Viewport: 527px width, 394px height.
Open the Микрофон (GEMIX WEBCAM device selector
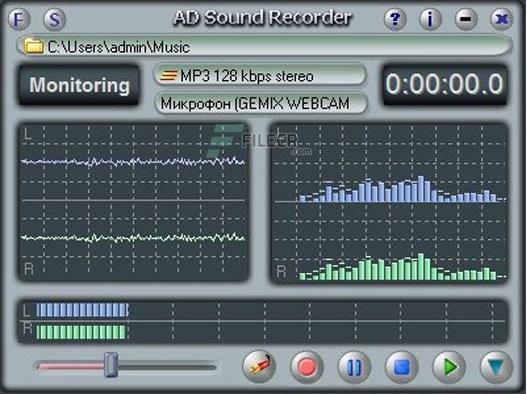(x=261, y=103)
